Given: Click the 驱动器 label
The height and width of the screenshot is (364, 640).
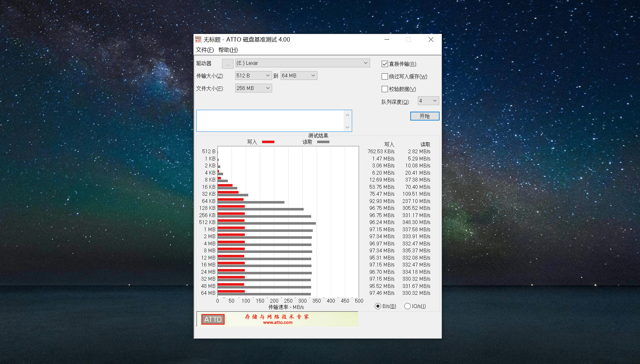Looking at the screenshot, I should coord(204,63).
